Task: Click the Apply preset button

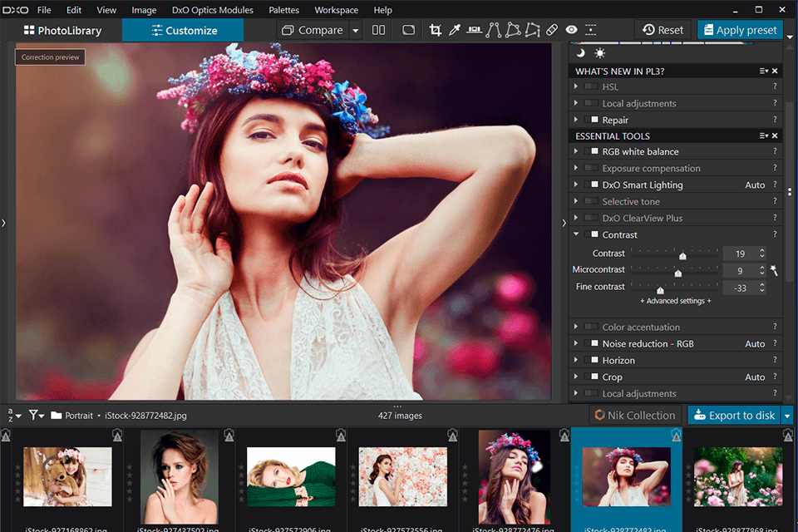Action: [740, 30]
